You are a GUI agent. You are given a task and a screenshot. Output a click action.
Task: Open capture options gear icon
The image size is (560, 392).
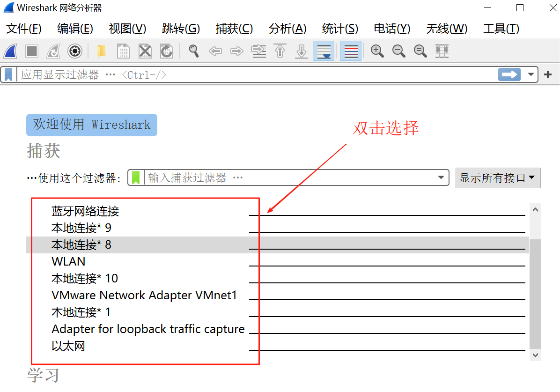[x=74, y=51]
